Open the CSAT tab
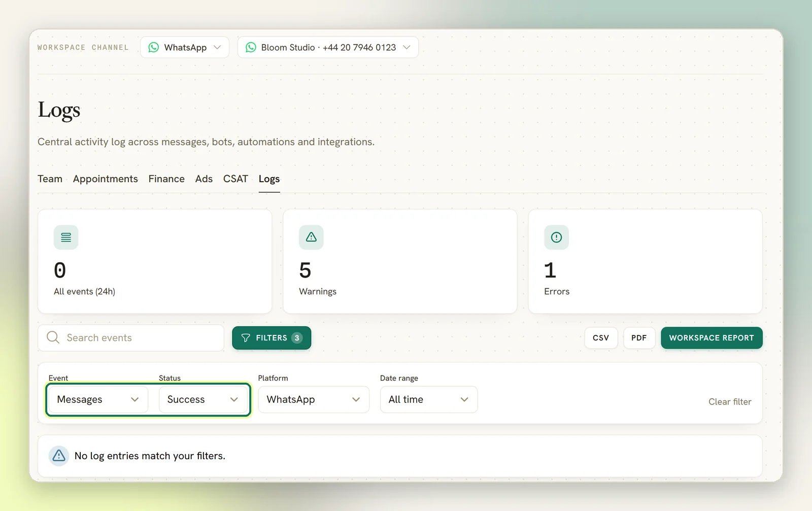This screenshot has width=812, height=511. click(x=235, y=179)
